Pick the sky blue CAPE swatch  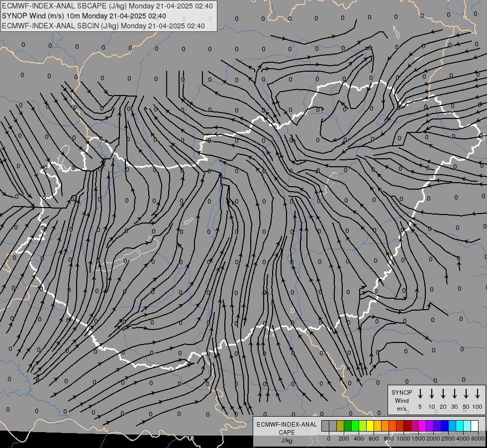pos(452,426)
